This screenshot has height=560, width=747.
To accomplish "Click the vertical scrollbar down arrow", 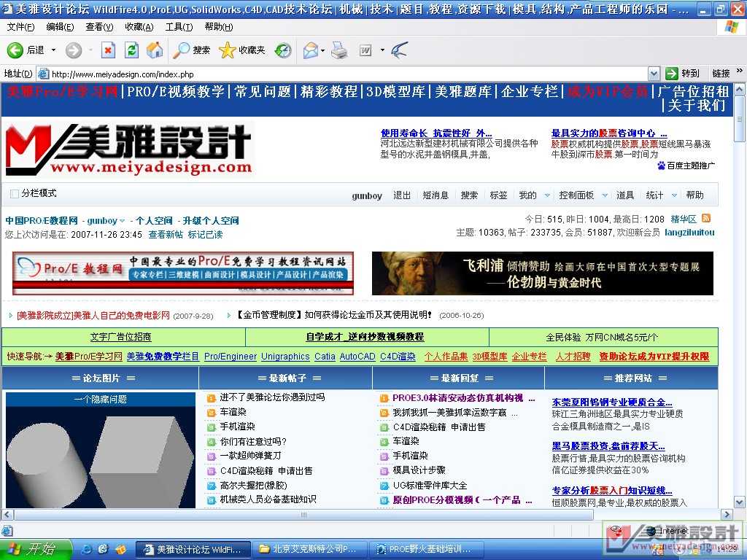I will pyautogui.click(x=740, y=502).
